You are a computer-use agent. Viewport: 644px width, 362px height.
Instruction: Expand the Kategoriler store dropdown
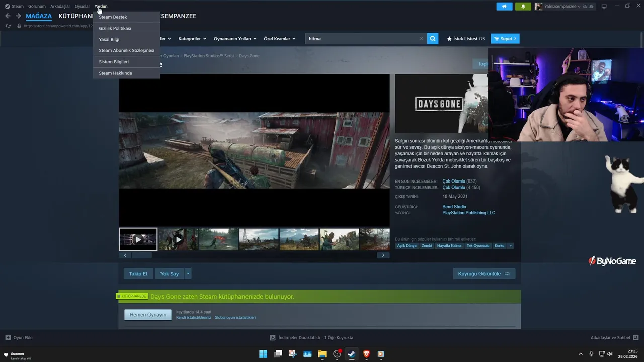(192, 39)
